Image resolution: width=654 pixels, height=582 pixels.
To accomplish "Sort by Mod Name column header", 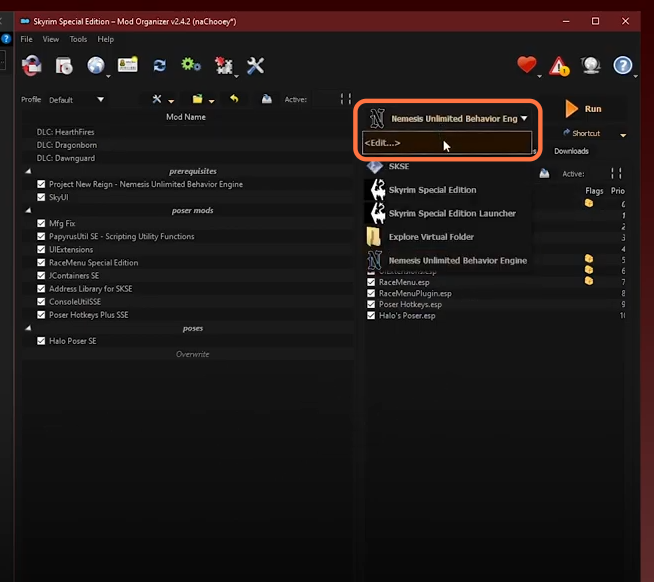I will click(x=186, y=117).
